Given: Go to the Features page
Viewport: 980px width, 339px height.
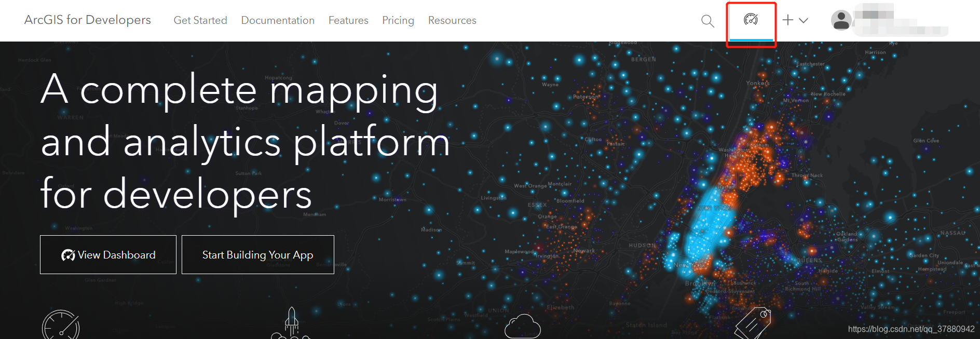Looking at the screenshot, I should 348,20.
